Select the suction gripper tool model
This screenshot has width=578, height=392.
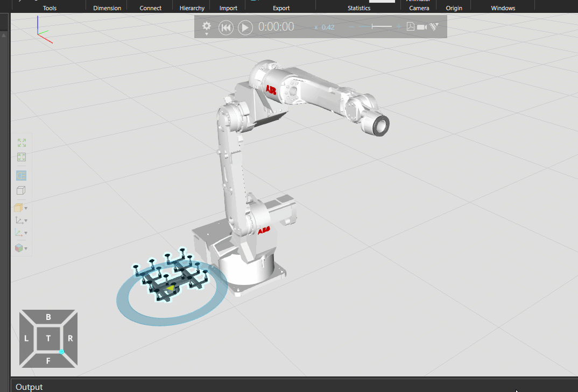(172, 275)
